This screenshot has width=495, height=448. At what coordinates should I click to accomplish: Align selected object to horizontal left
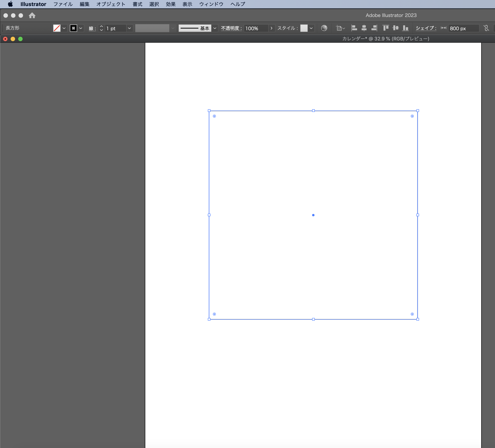click(354, 28)
